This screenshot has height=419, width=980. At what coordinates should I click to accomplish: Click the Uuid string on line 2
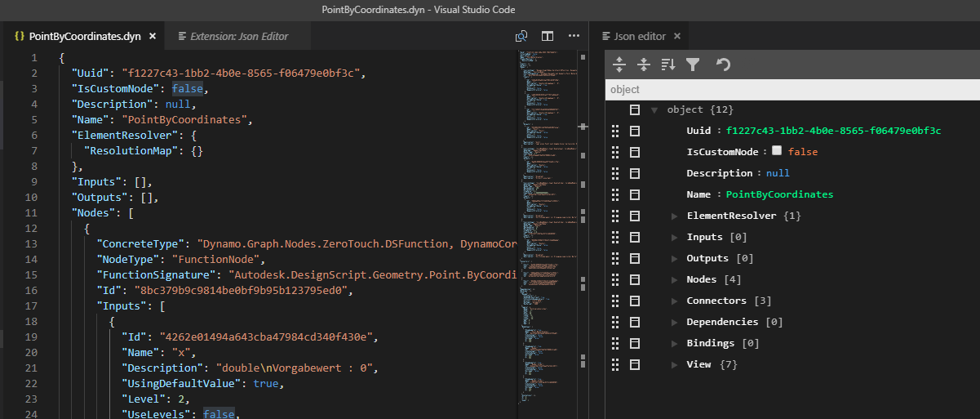[239, 74]
